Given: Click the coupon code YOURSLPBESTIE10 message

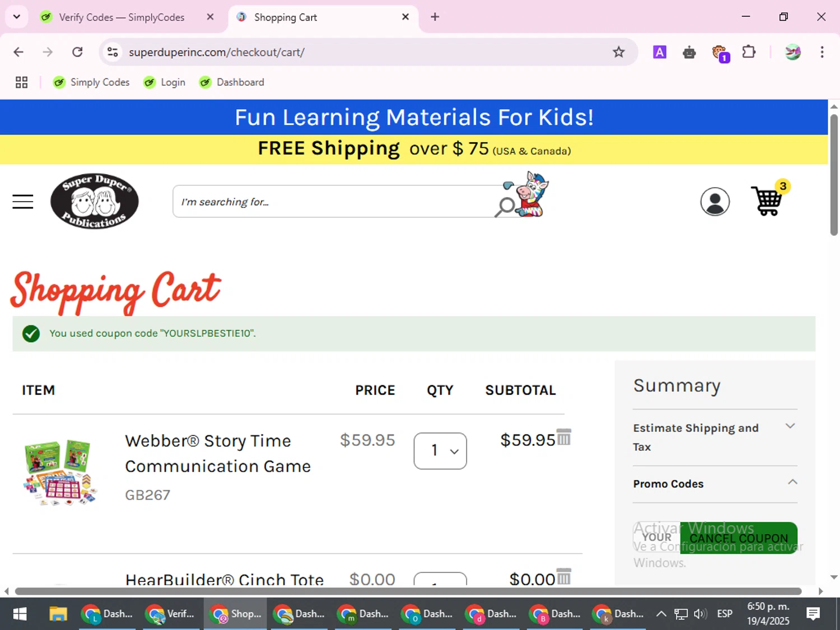Looking at the screenshot, I should pos(152,333).
